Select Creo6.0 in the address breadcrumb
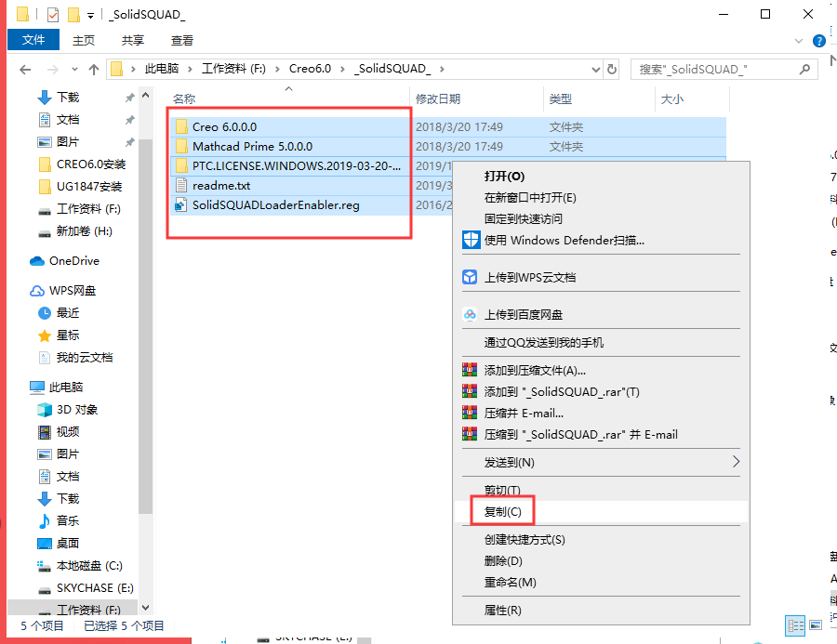 click(x=310, y=69)
